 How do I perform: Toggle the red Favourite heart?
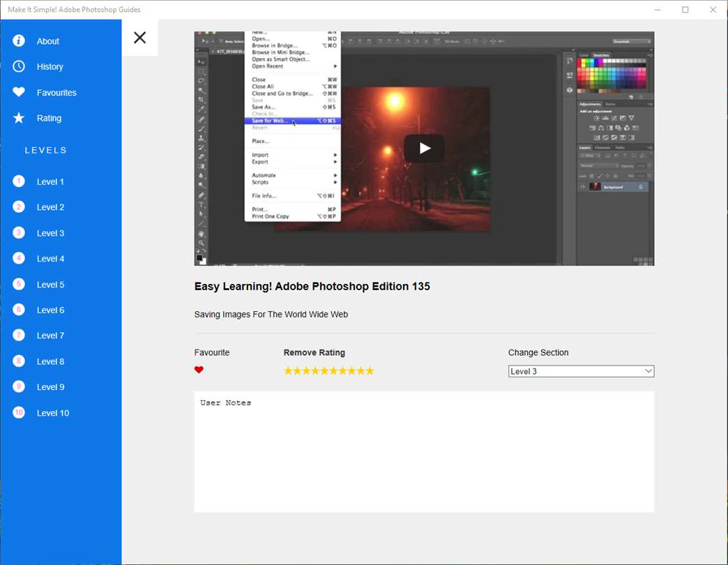click(199, 370)
